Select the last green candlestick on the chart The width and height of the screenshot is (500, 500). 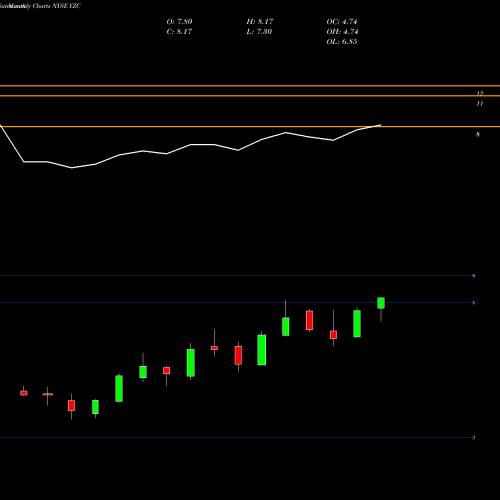tap(381, 303)
